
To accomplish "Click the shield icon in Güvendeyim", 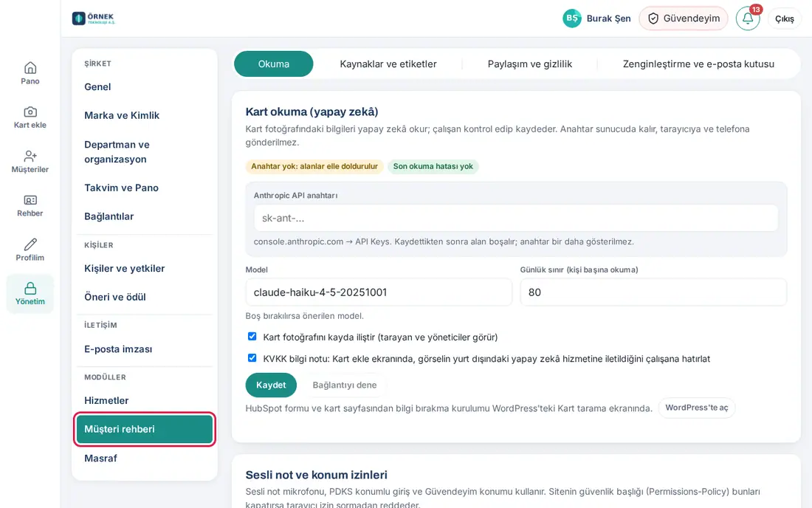I will [x=653, y=18].
